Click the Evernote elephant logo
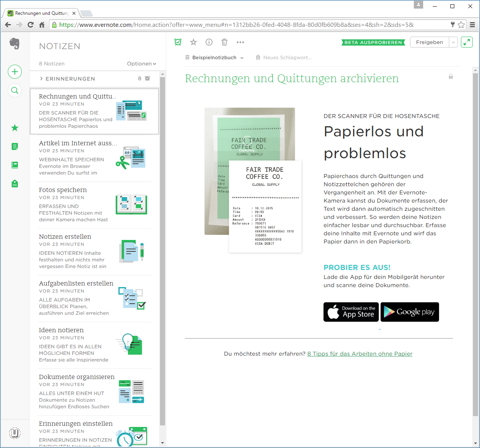The width and height of the screenshot is (480, 448). [x=14, y=44]
